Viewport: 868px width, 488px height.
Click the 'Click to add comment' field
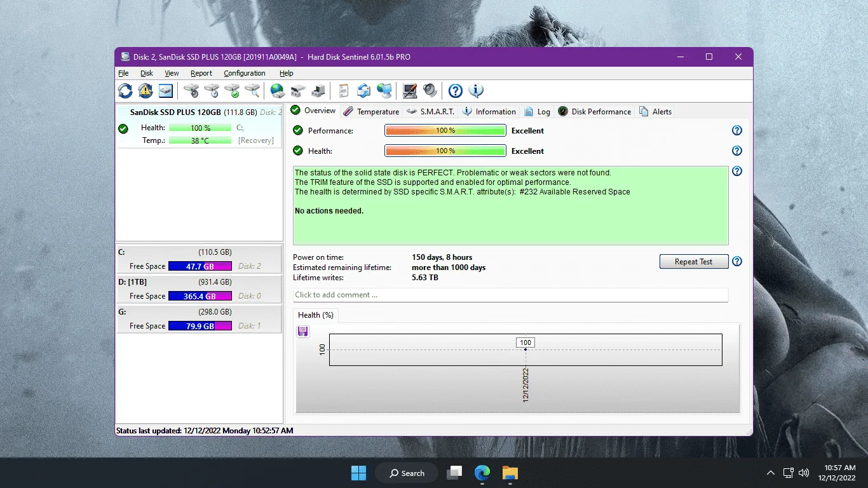click(x=511, y=295)
